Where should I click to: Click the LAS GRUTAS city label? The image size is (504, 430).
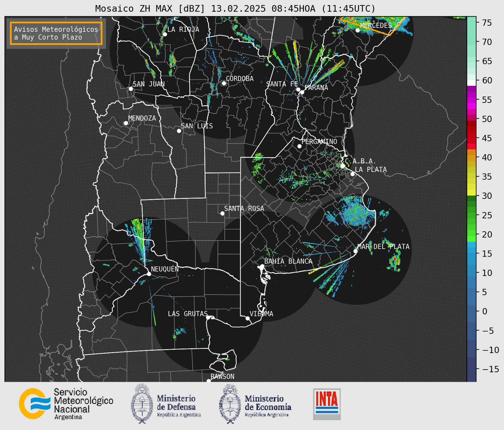[188, 314]
